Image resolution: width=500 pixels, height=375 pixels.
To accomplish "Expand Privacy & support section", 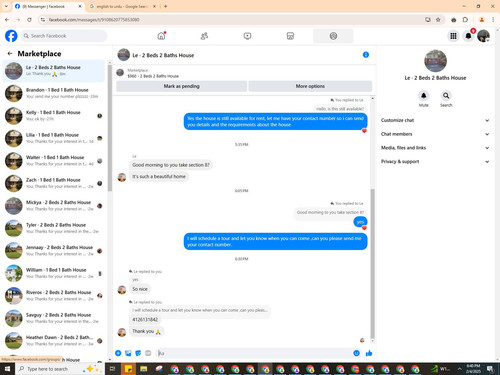I will pos(435,161).
